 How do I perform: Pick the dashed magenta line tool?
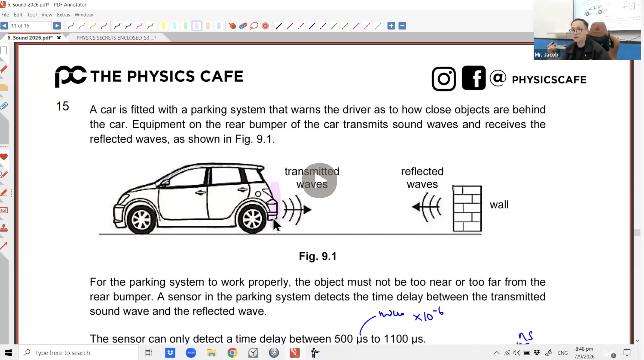[367, 26]
